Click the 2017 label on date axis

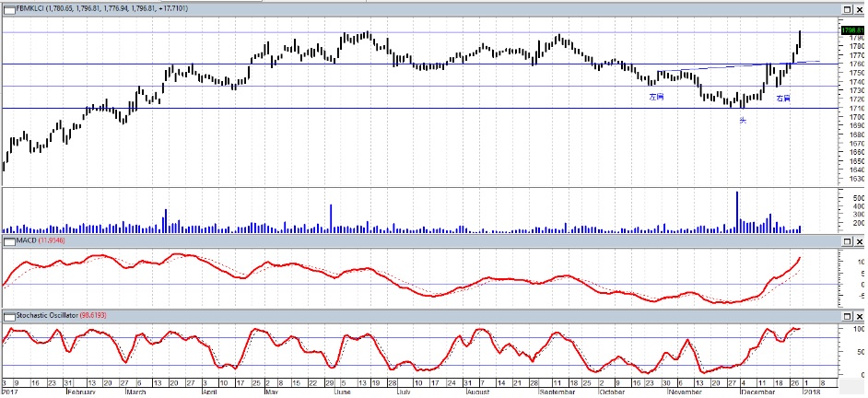click(x=9, y=392)
